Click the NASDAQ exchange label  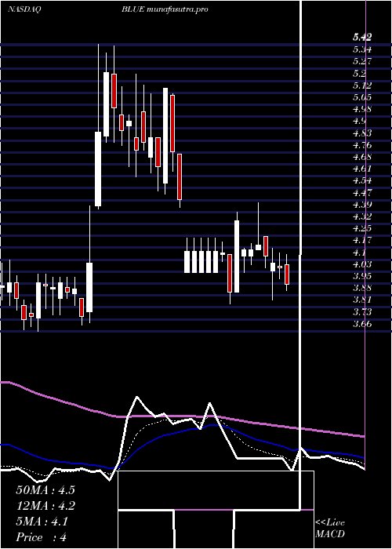coord(24,9)
